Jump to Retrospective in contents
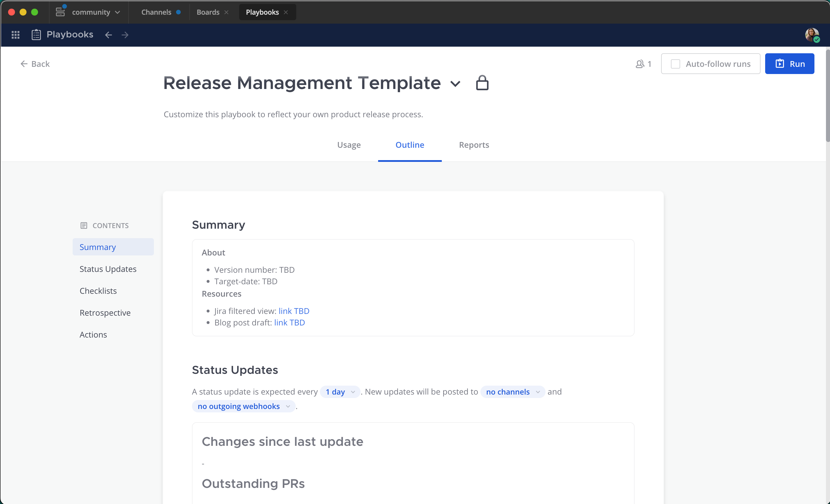Image resolution: width=830 pixels, height=504 pixels. 105,312
